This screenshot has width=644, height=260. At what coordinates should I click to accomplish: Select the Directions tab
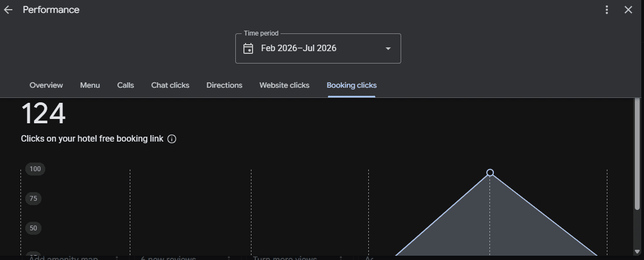[x=224, y=86]
